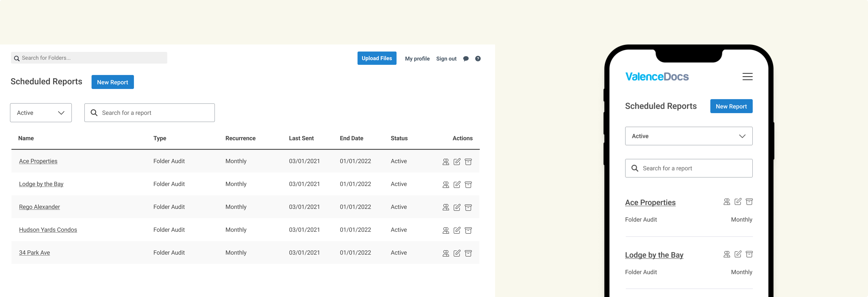The height and width of the screenshot is (297, 868).
Task: Click the Last Sent column header
Action: pos(301,138)
